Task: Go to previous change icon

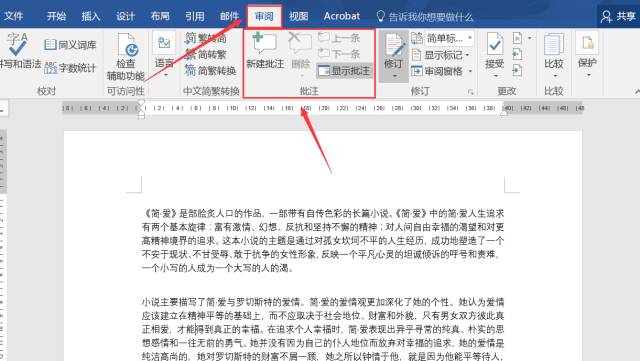Action: 517,54
